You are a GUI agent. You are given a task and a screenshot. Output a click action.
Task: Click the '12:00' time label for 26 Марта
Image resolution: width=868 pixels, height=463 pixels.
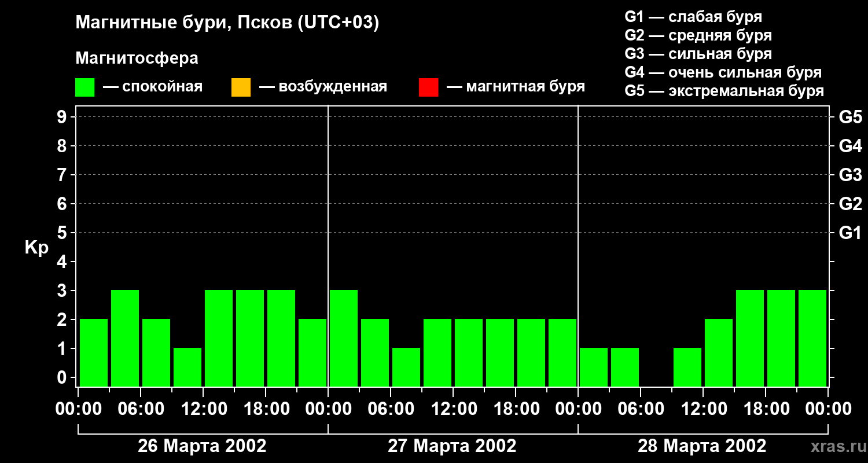203,409
